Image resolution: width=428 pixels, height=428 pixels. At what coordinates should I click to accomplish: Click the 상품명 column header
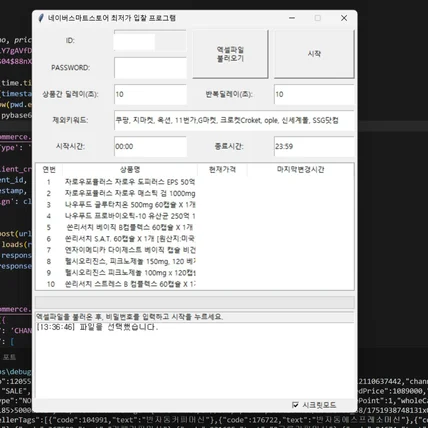click(130, 169)
